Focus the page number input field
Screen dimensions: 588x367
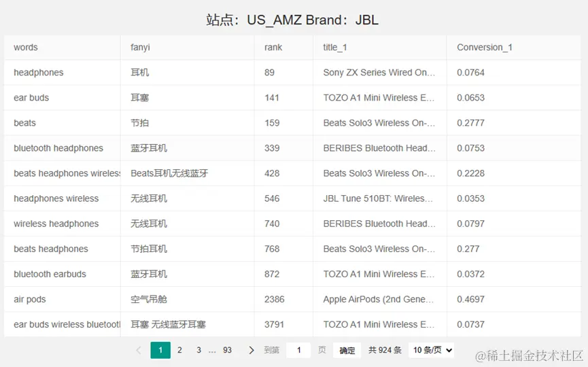298,351
